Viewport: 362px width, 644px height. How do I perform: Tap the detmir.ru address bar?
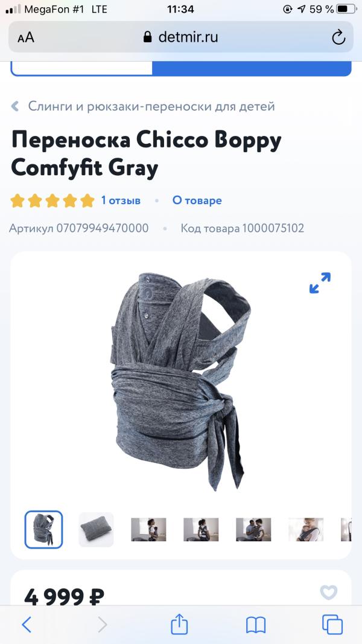[181, 37]
